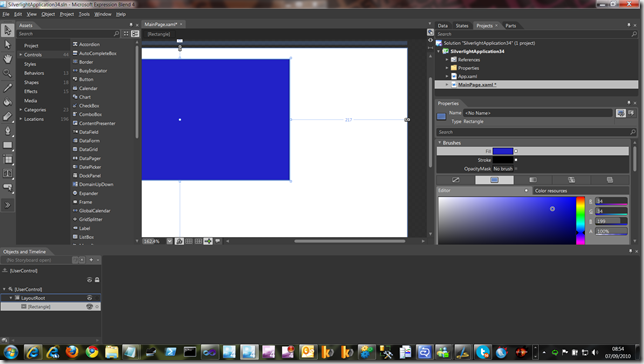The height and width of the screenshot is (364, 644).
Task: Select MainPage.xaml in Projects tree
Action: click(x=477, y=85)
